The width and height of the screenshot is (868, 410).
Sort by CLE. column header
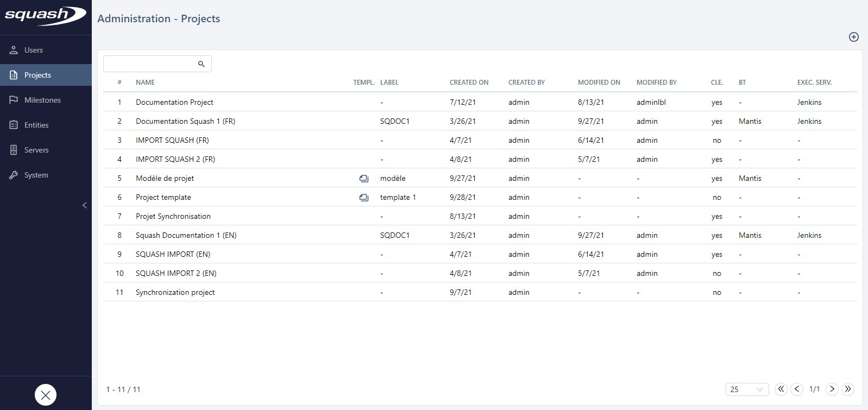[717, 83]
